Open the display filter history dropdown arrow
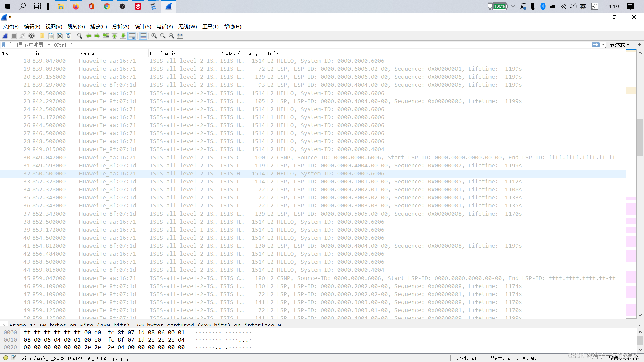 tap(603, 45)
